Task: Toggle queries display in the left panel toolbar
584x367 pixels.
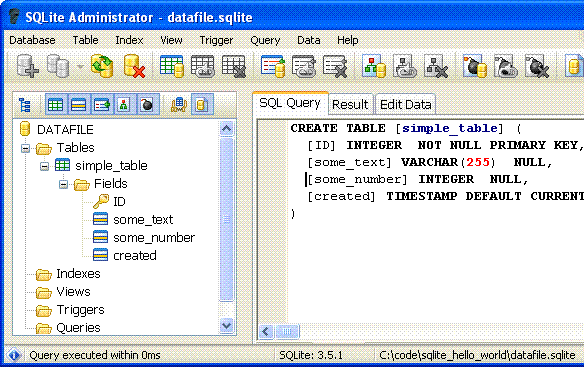Action: point(202,104)
